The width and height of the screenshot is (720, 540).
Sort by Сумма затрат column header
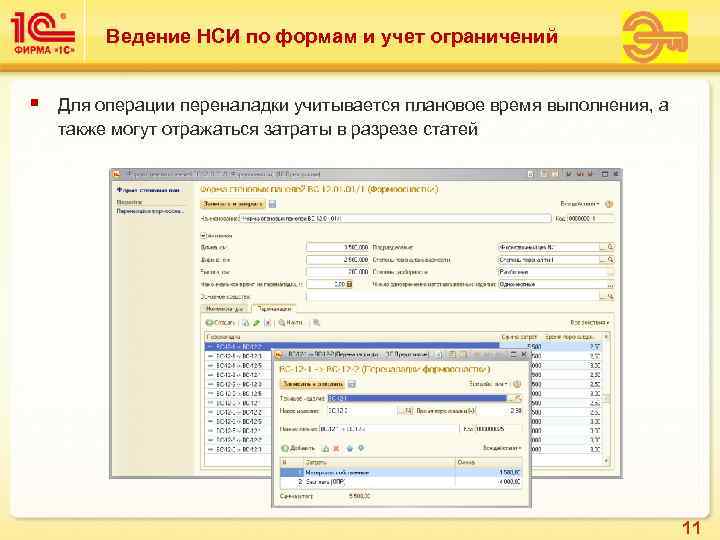(x=521, y=337)
